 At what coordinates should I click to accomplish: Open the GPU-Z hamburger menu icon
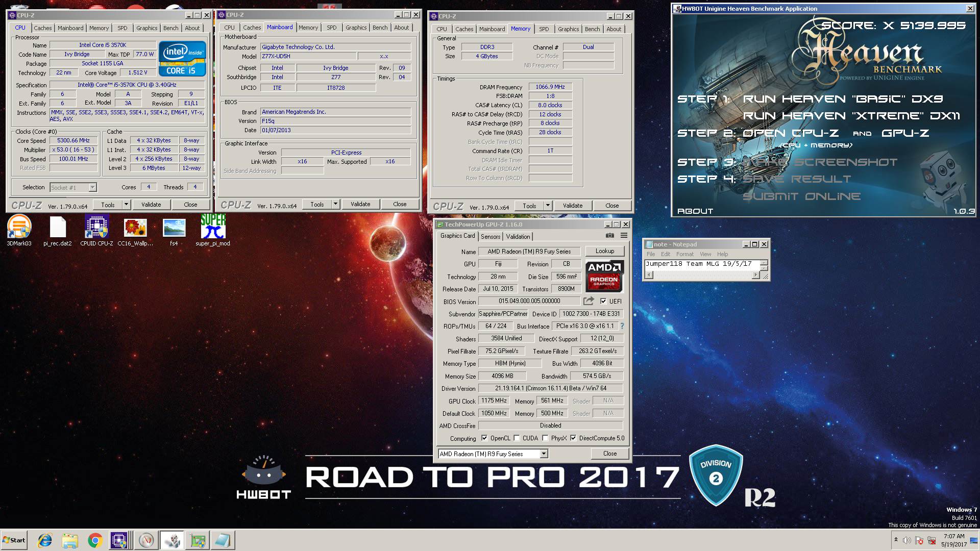(624, 236)
